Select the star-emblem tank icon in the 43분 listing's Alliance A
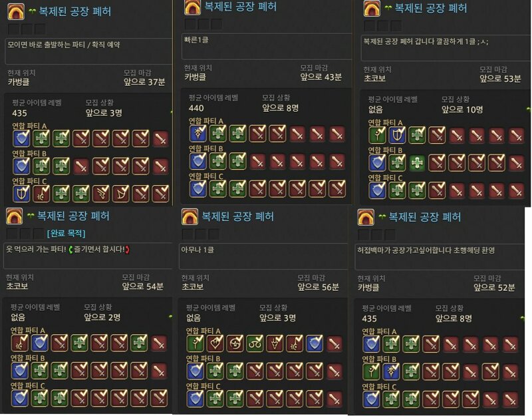Viewport: 532px width, 420px height. coord(198,133)
